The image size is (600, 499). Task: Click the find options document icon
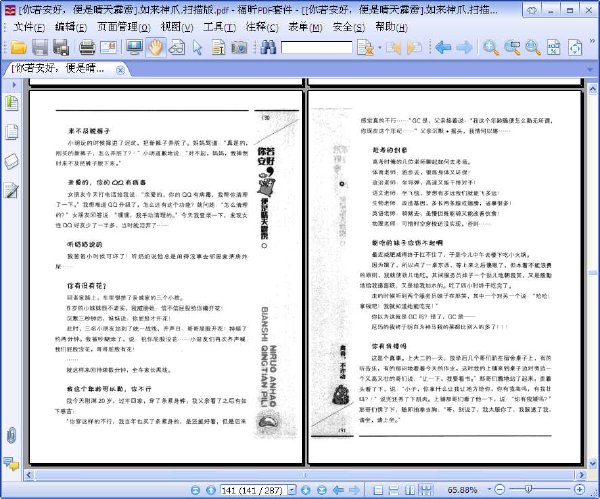tap(365, 48)
